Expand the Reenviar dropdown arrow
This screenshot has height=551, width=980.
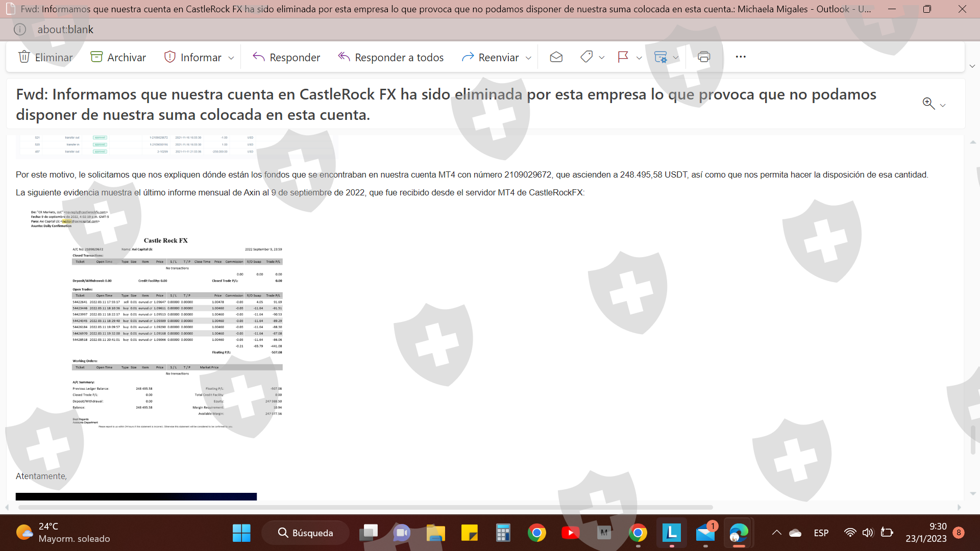point(528,58)
